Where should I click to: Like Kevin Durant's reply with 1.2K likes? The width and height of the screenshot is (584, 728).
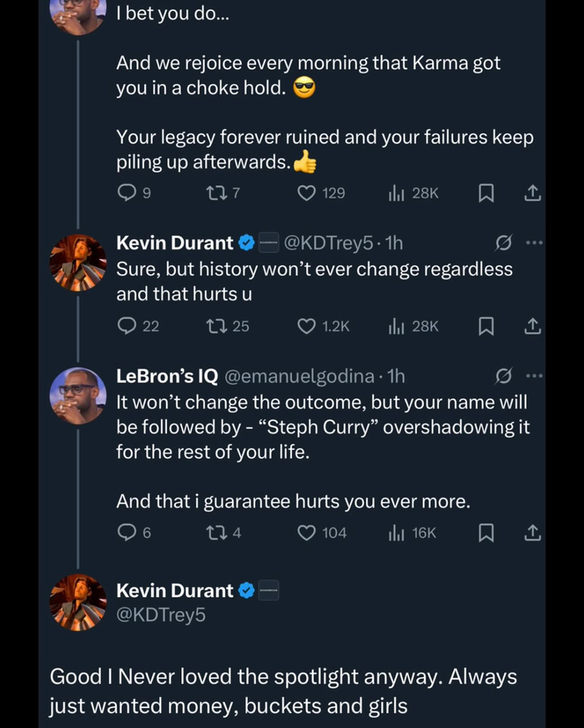[307, 326]
